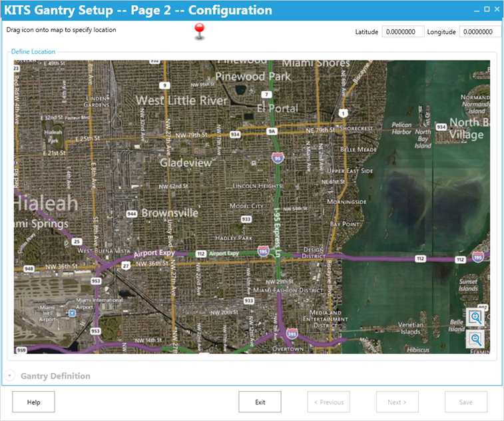
Task: Click the Longitude input field
Action: [x=480, y=31]
